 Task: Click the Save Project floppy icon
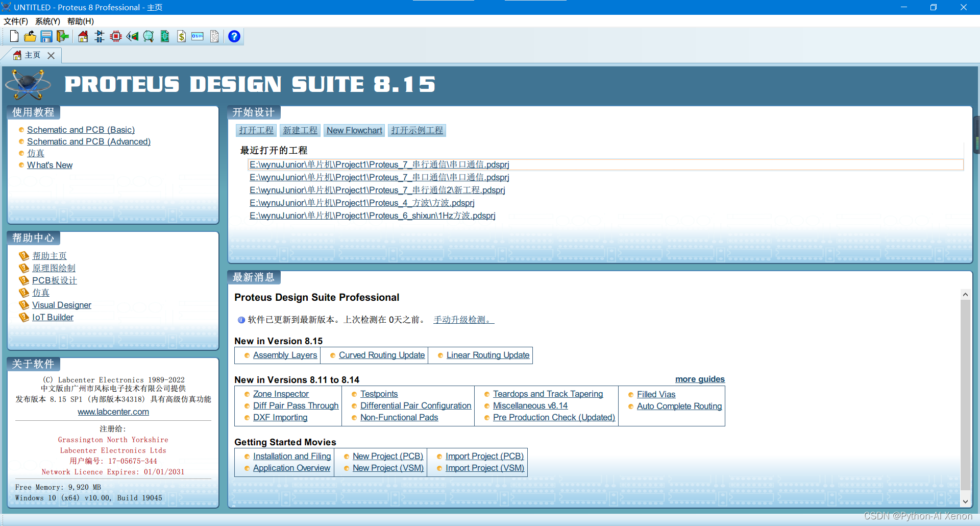coord(46,36)
